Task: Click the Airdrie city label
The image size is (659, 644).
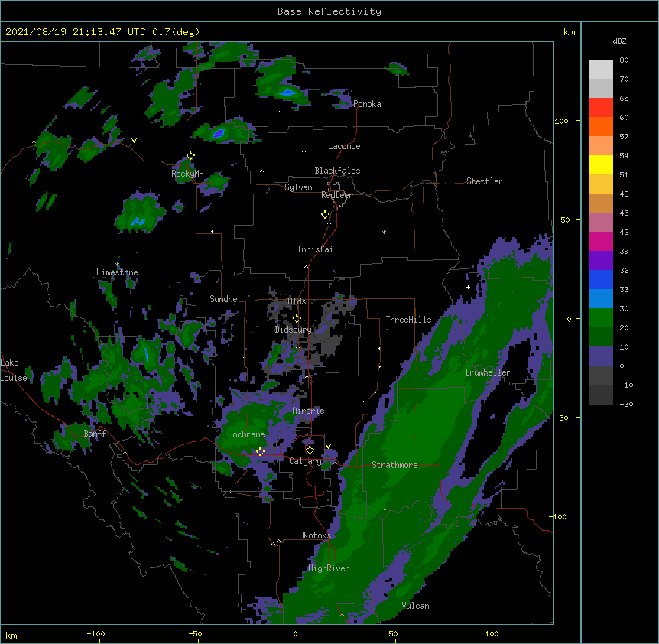Action: tap(309, 411)
